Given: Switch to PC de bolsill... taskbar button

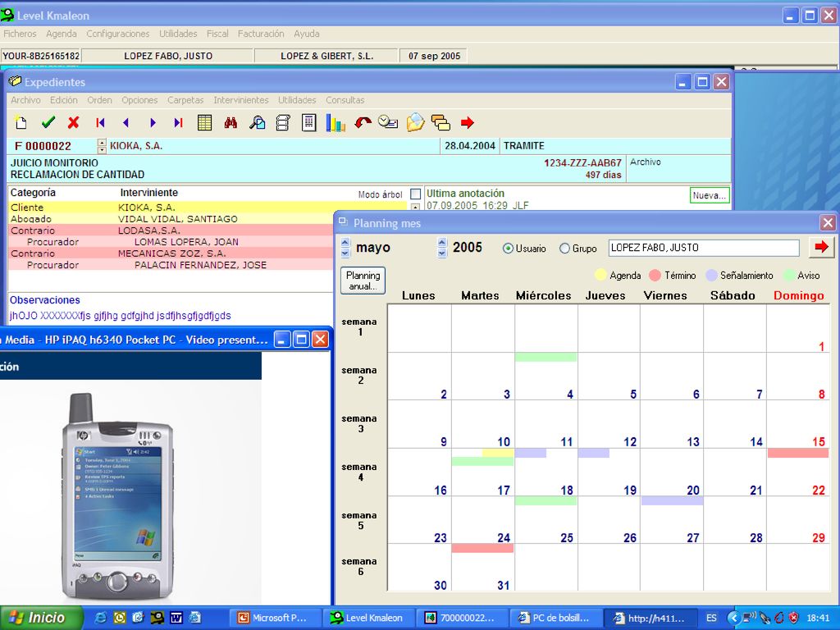Looking at the screenshot, I should click(x=556, y=618).
